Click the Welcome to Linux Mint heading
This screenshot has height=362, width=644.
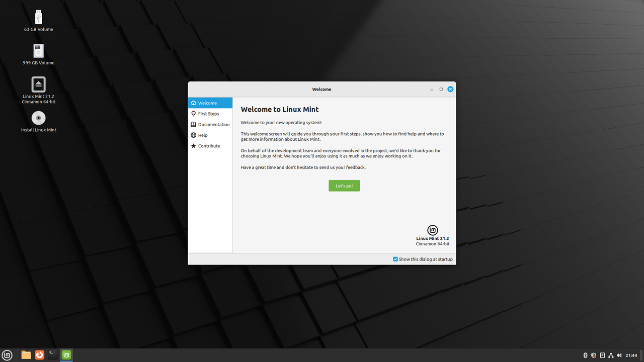click(280, 109)
